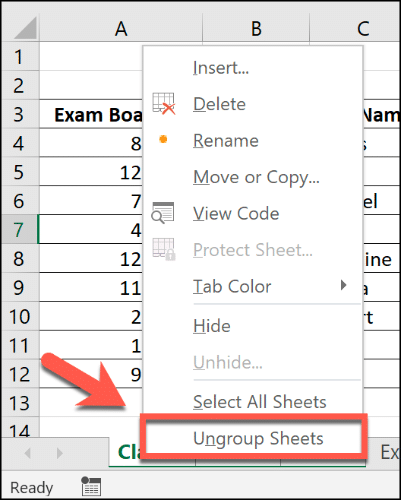The width and height of the screenshot is (401, 500).
Task: Click the next sheet navigation arrow
Action: (x=60, y=453)
